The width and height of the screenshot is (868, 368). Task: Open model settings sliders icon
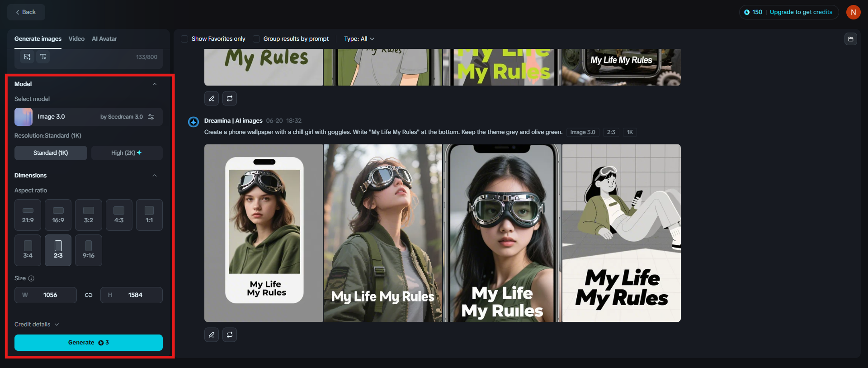coord(151,117)
